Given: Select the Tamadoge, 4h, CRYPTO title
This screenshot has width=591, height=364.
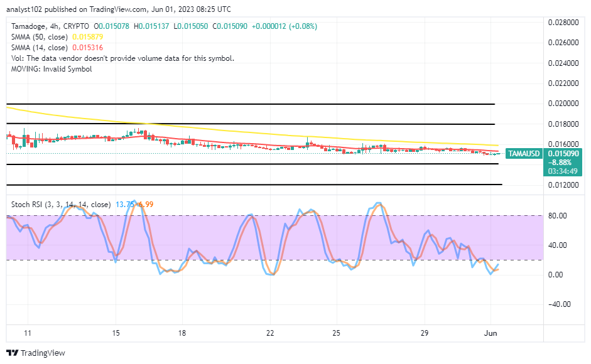Looking at the screenshot, I should [50, 26].
